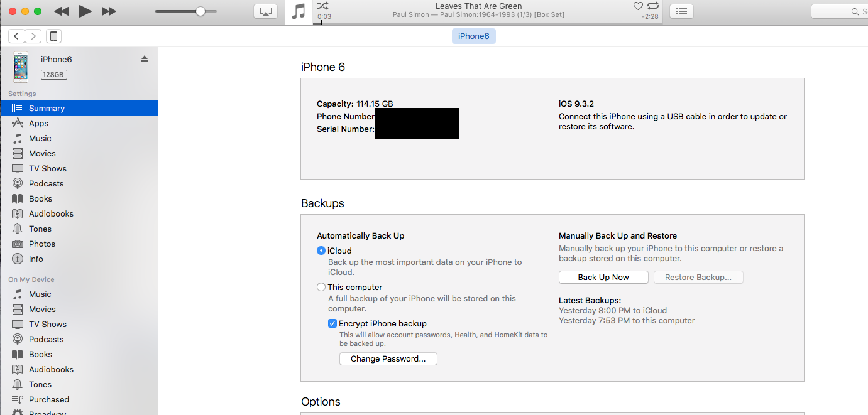Click Yesterday 7:53 PM to this computer
The height and width of the screenshot is (415, 868).
pyautogui.click(x=627, y=320)
